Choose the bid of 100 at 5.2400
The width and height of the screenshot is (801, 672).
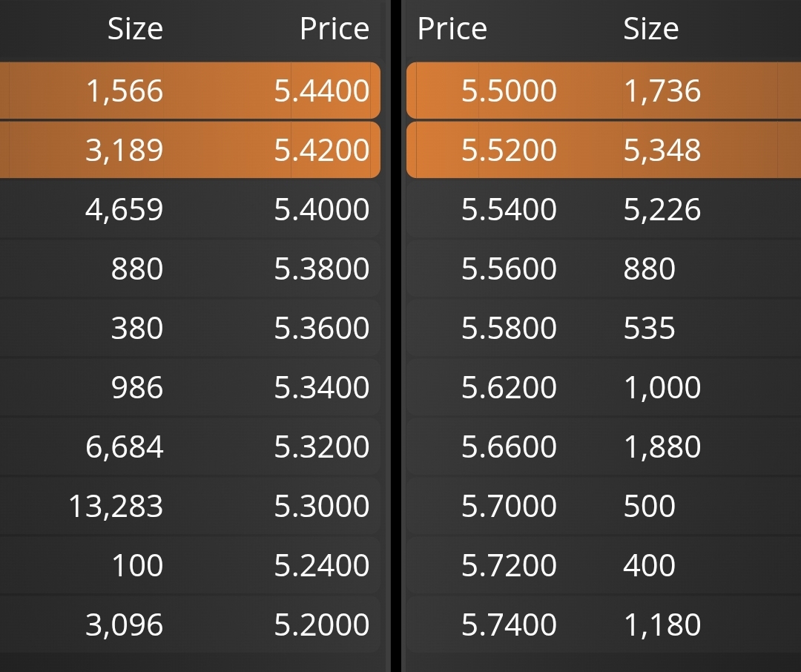point(190,564)
